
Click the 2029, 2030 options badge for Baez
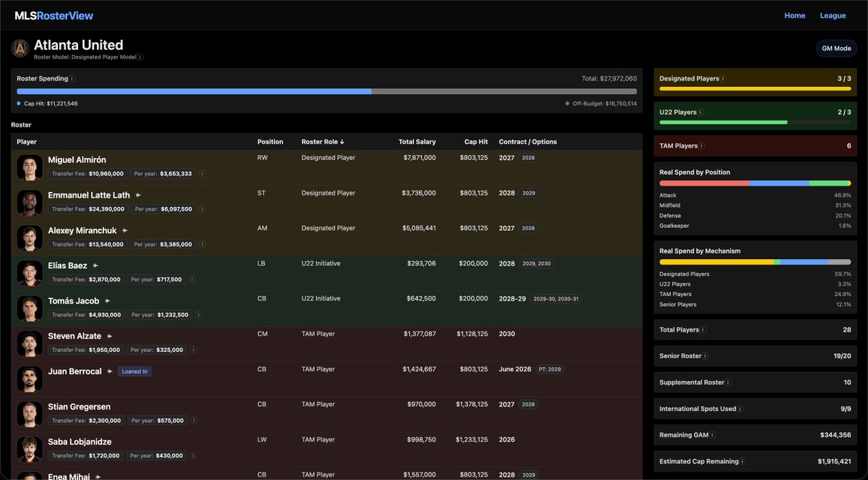536,264
